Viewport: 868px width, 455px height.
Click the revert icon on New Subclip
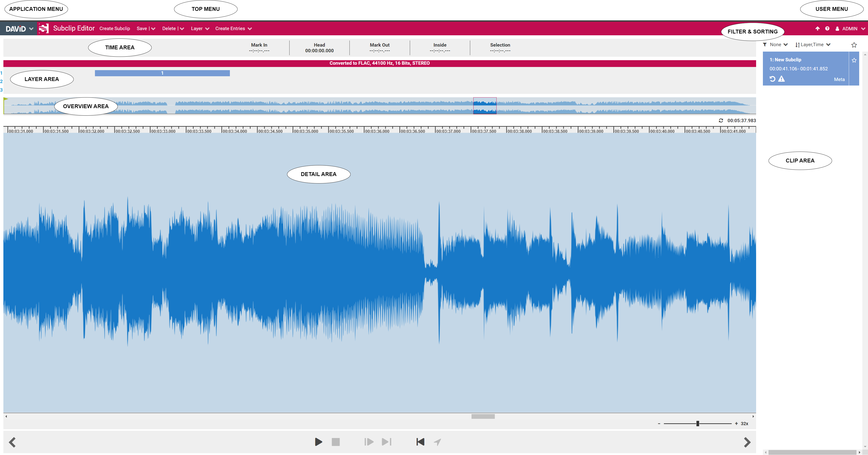(773, 79)
